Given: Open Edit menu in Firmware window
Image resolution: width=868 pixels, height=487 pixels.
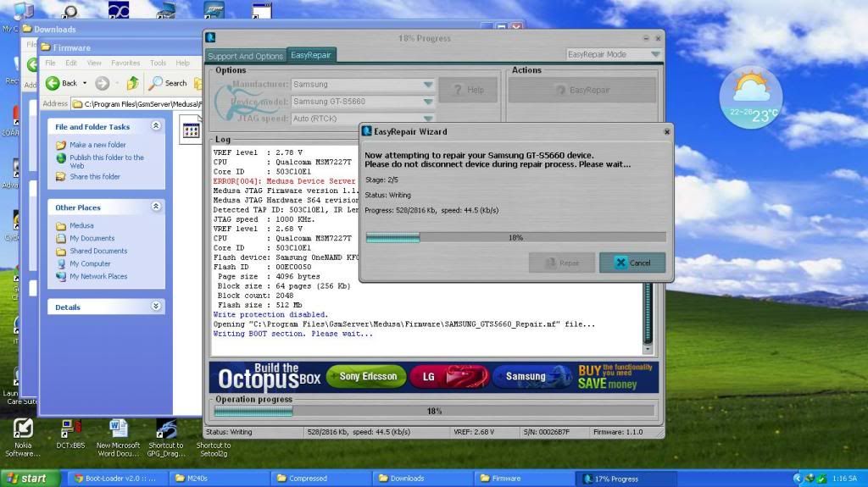Looking at the screenshot, I should pos(71,63).
